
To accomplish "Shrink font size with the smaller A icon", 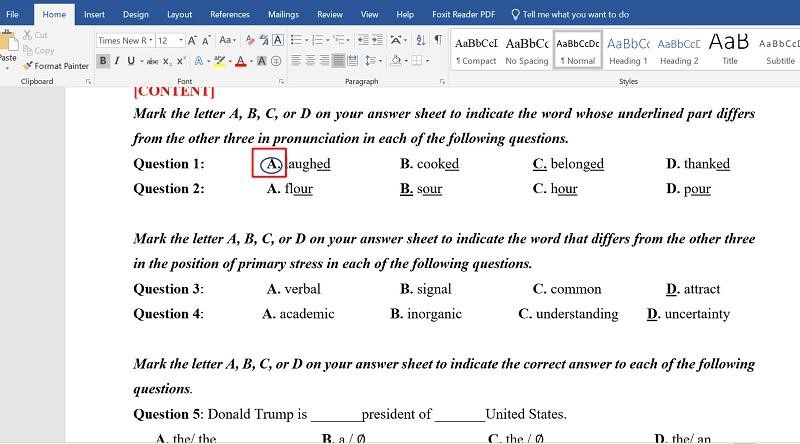I will click(206, 40).
